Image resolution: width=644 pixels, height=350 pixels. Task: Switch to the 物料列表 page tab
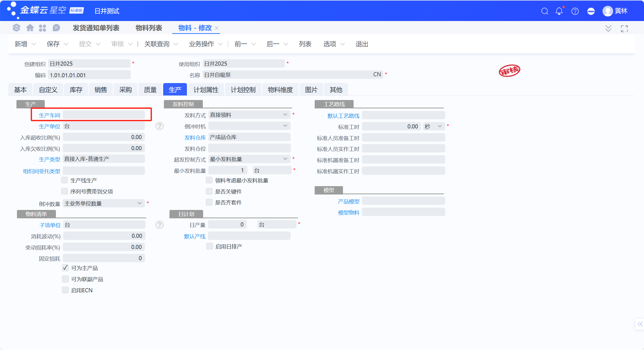pos(149,28)
